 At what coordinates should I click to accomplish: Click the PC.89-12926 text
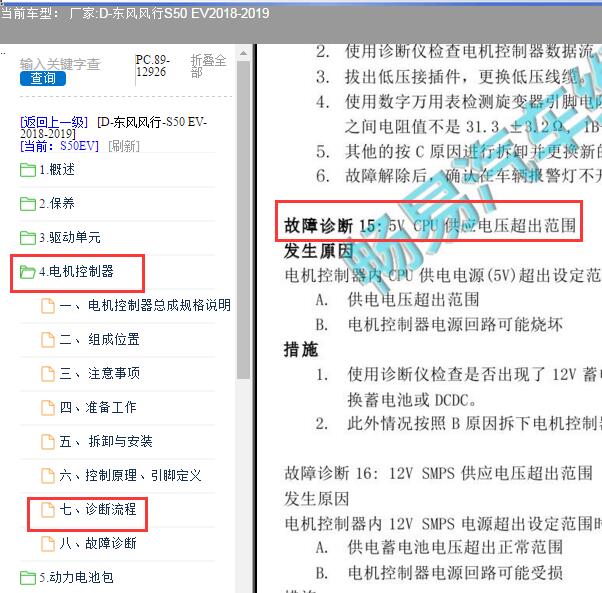(x=152, y=66)
